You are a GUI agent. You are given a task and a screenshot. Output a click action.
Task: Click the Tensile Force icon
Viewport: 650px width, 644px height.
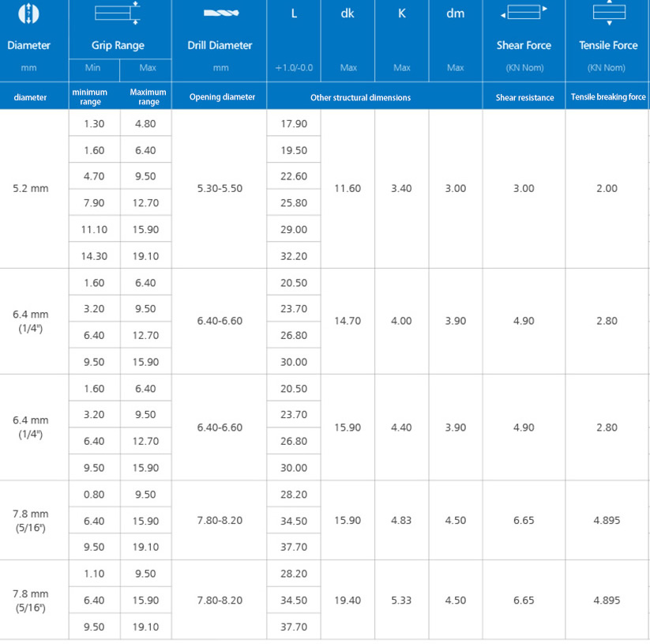[608, 12]
